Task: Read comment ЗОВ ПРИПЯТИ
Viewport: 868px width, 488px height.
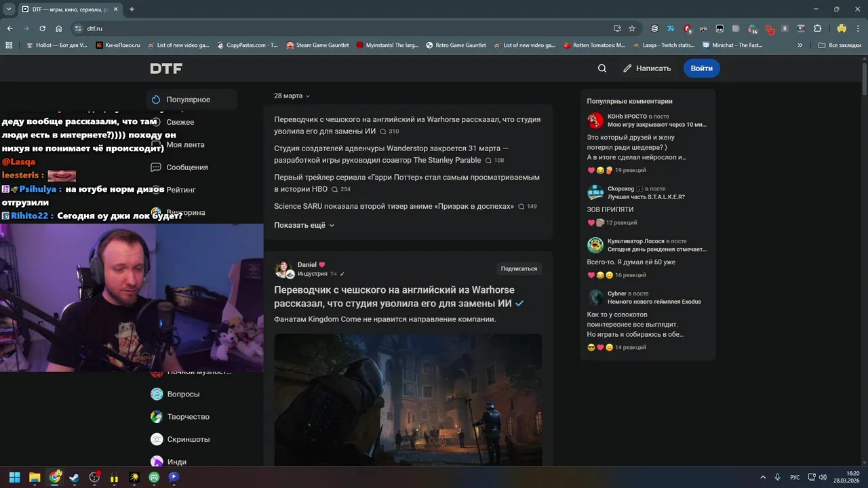Action: pyautogui.click(x=610, y=210)
